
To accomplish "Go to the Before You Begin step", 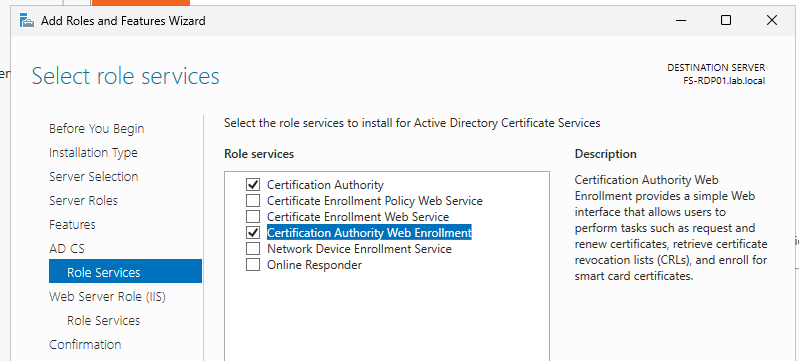I will coord(97,129).
